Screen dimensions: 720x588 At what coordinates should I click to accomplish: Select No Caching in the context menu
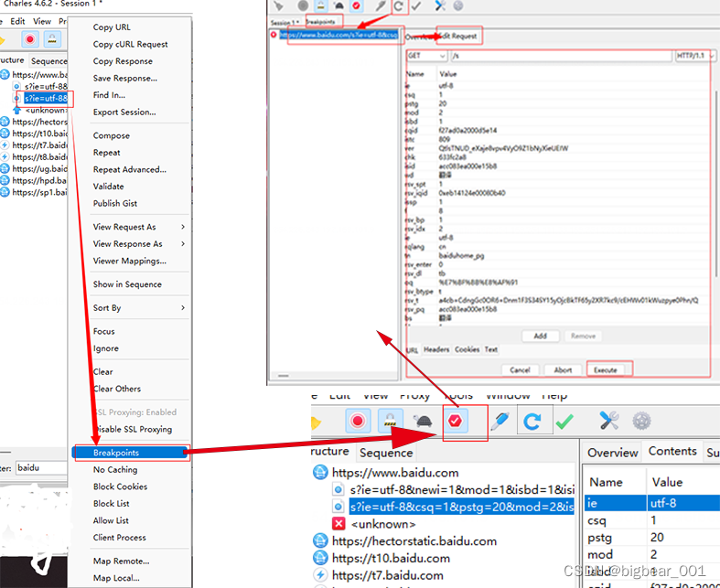click(x=115, y=469)
